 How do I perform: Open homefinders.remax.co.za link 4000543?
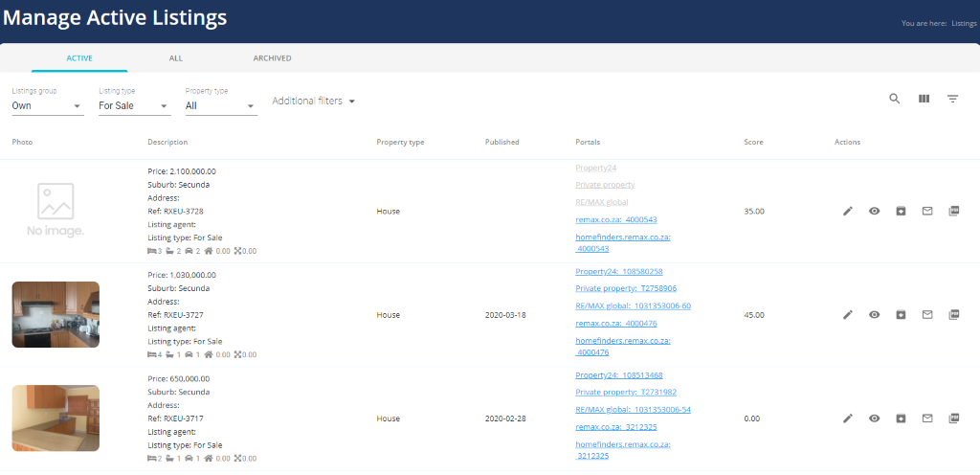click(622, 242)
